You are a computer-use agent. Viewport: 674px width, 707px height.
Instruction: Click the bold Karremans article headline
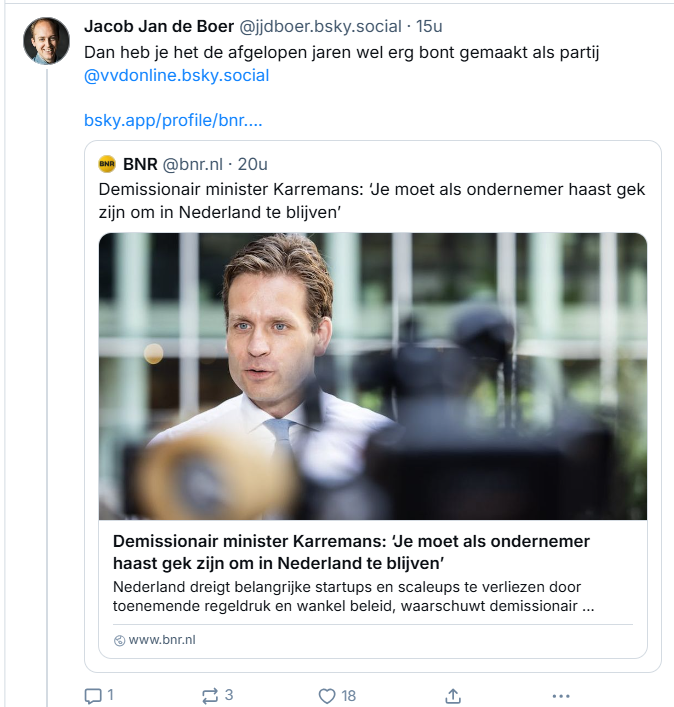[x=351, y=551]
